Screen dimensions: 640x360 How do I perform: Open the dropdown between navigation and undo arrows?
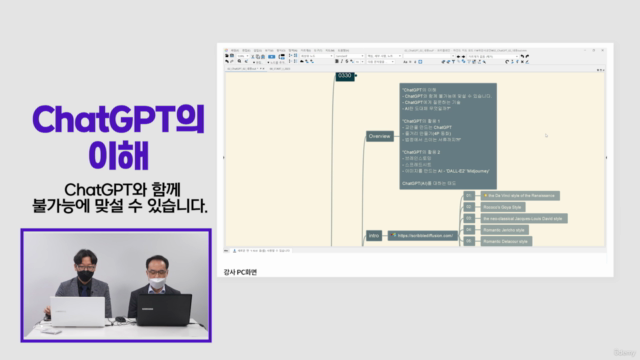coord(493,56)
